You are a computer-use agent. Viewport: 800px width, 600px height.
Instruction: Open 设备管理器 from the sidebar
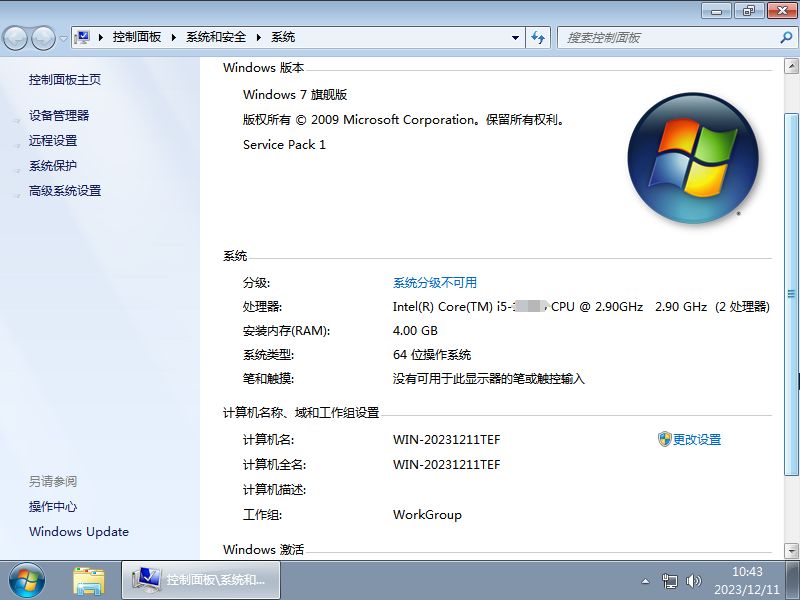point(58,115)
